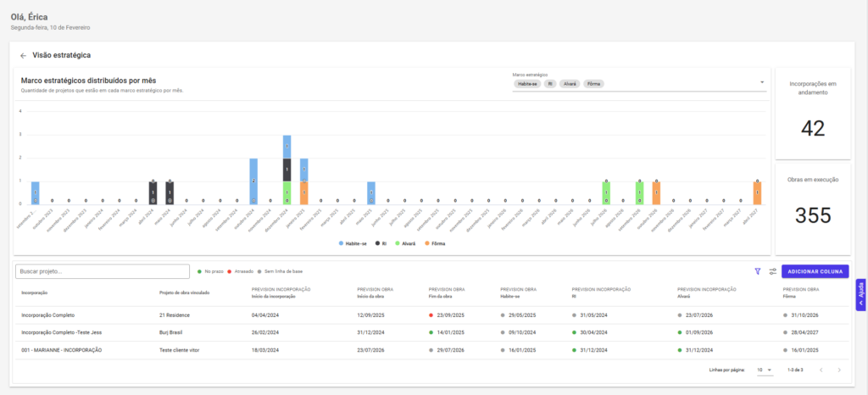Click red status dot next to 23/09/2025
868x395 pixels.
[431, 314]
